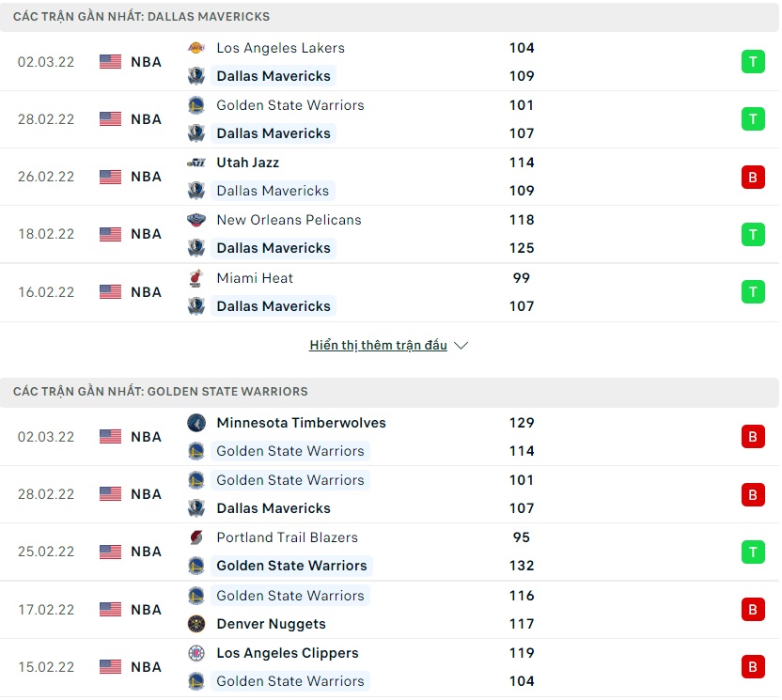This screenshot has height=700, width=782.
Task: Open the Denver Nuggets team link
Action: [x=271, y=624]
